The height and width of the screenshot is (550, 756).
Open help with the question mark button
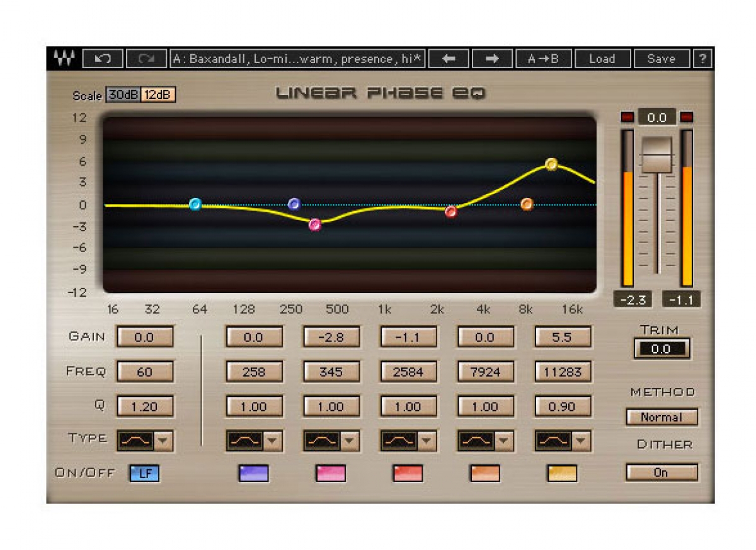point(702,59)
